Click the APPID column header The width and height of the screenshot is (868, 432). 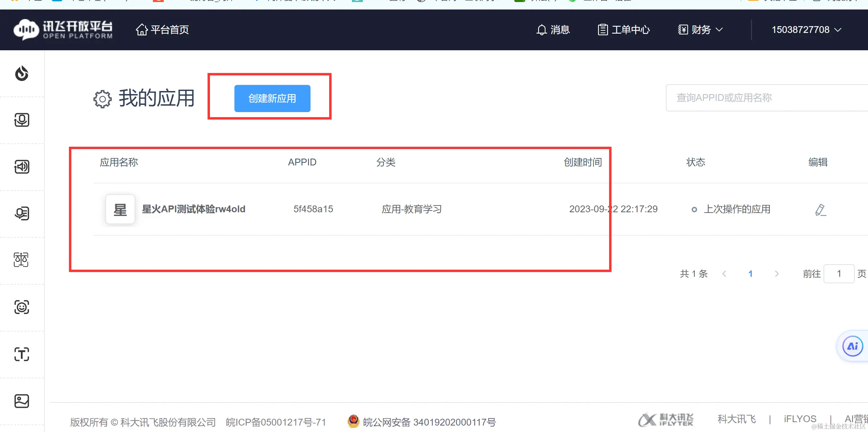click(x=302, y=162)
